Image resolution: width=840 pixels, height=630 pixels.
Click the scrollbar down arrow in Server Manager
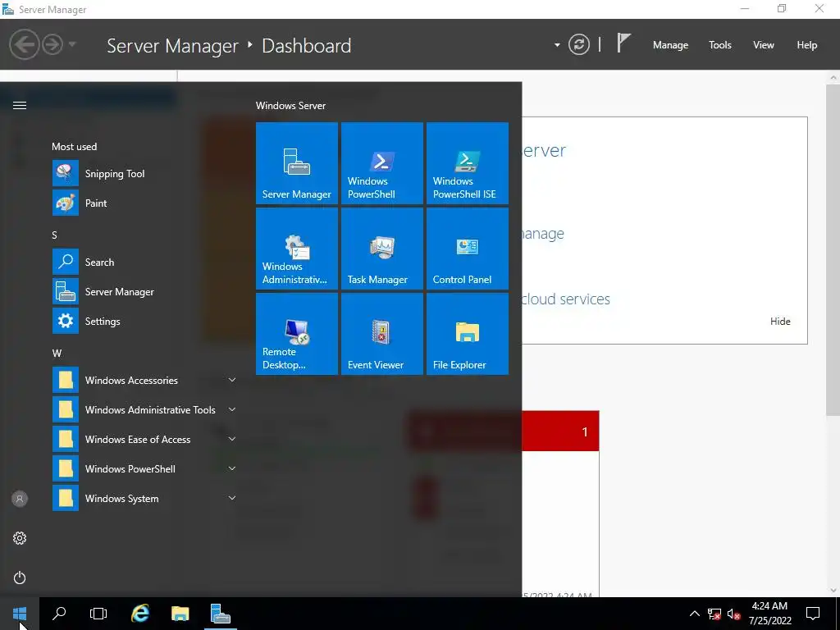[x=833, y=591]
